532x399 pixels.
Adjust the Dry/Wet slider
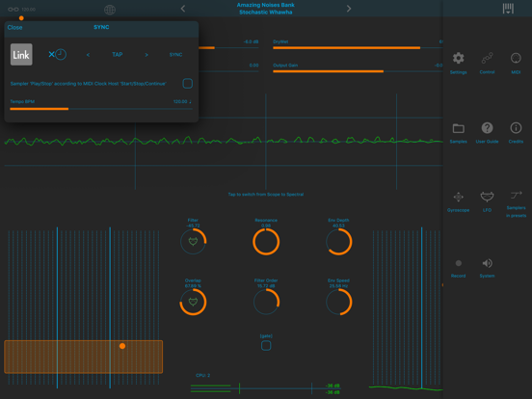coord(358,48)
